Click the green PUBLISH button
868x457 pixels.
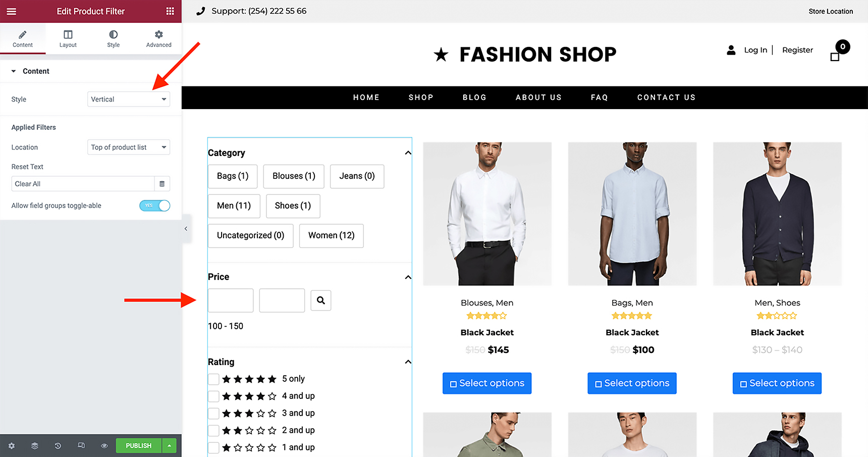tap(139, 446)
